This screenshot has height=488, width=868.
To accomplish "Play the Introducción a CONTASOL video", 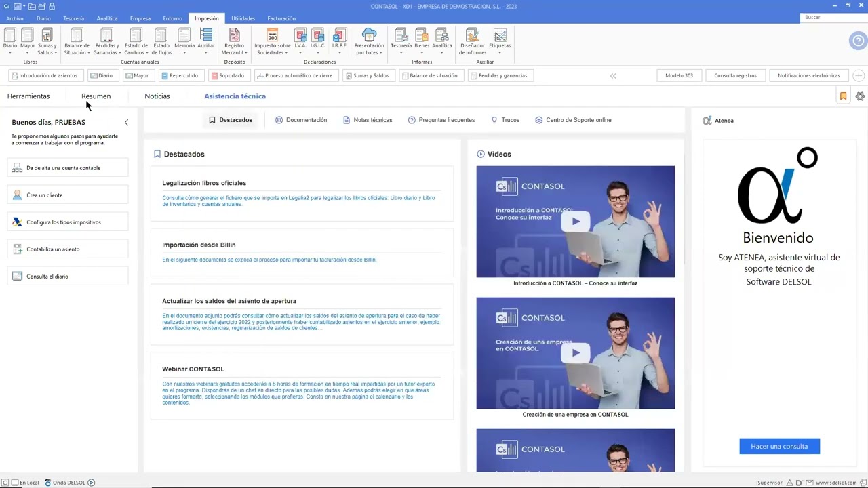I will point(575,221).
